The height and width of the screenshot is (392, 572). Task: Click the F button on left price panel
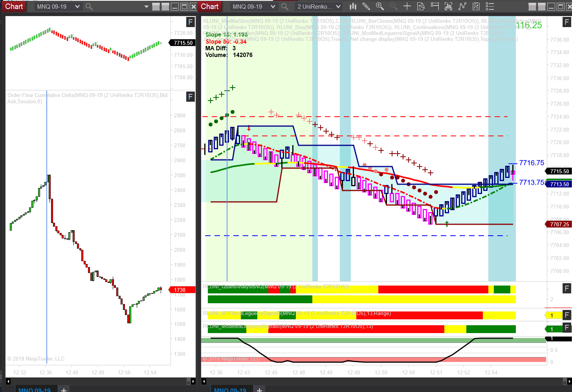coord(191,22)
